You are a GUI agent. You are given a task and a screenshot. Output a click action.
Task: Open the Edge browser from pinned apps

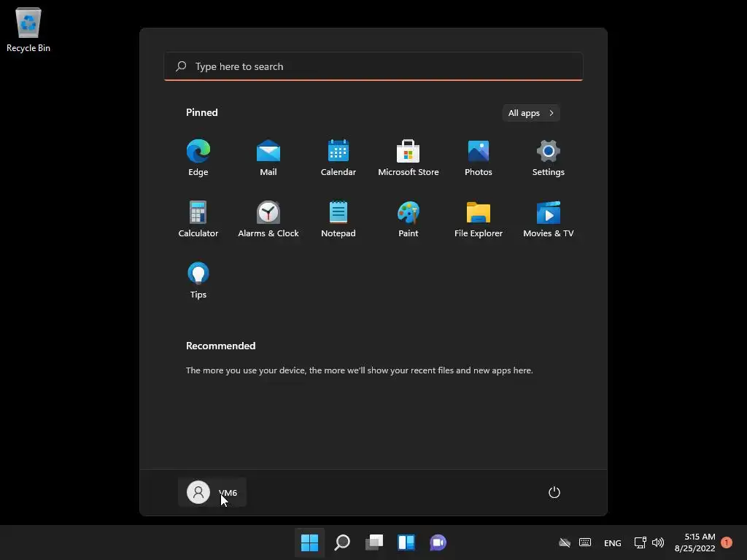point(198,157)
